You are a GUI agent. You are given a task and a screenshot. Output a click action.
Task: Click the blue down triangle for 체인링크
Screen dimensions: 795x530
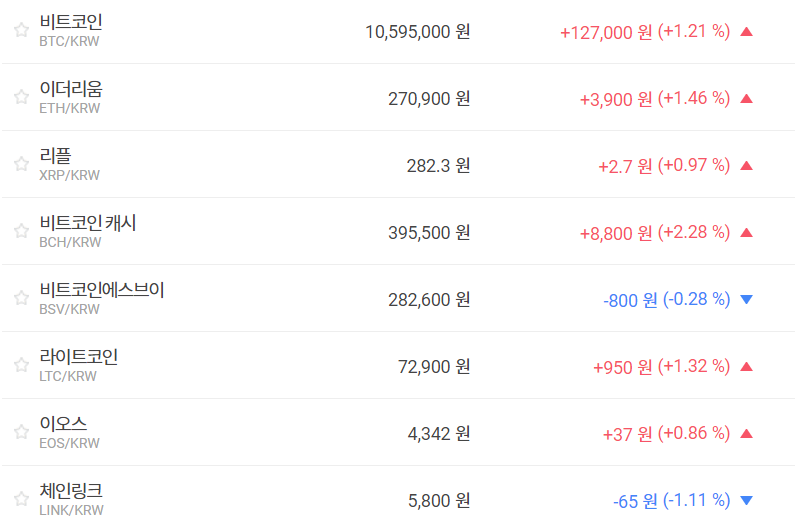[746, 500]
